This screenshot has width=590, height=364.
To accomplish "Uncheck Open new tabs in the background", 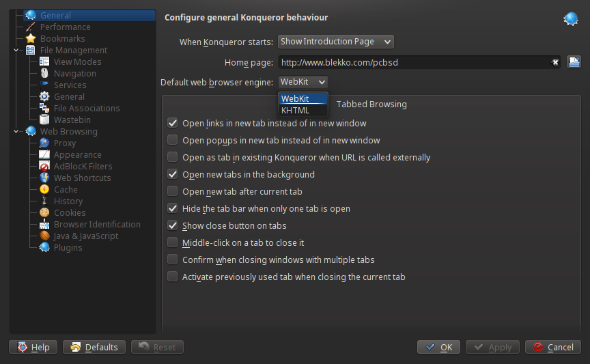I will (173, 174).
